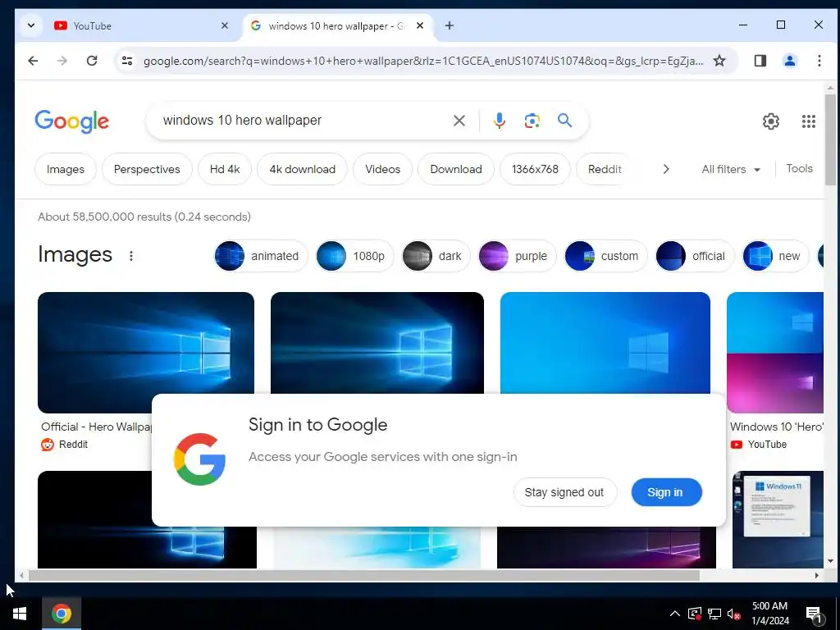Open network status tray icon
The image size is (840, 630).
(x=714, y=614)
